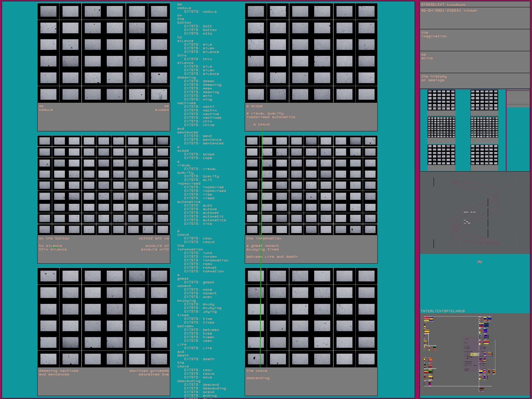532x399 pixels.
Task: Click the "on the bottom" caption
Action: 54,238
